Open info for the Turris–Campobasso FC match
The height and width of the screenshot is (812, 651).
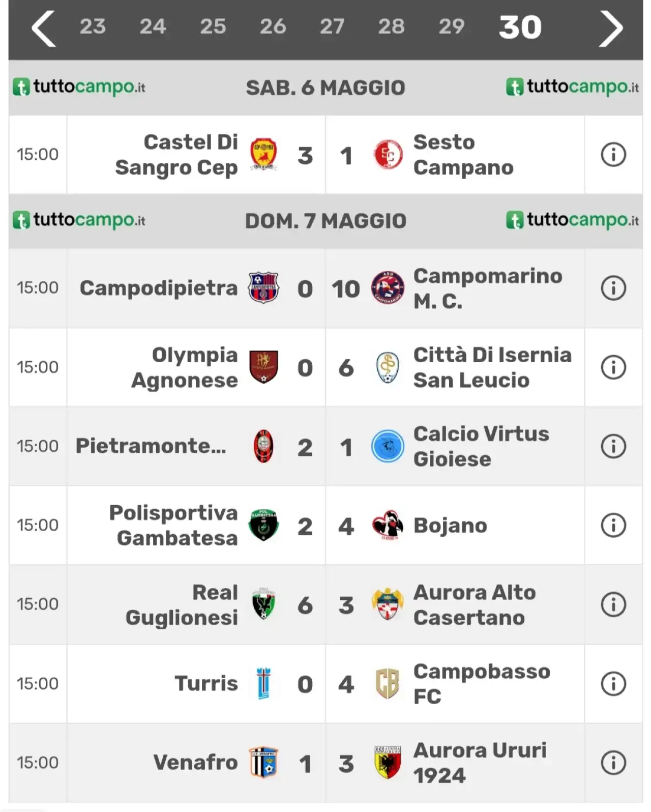pyautogui.click(x=613, y=684)
